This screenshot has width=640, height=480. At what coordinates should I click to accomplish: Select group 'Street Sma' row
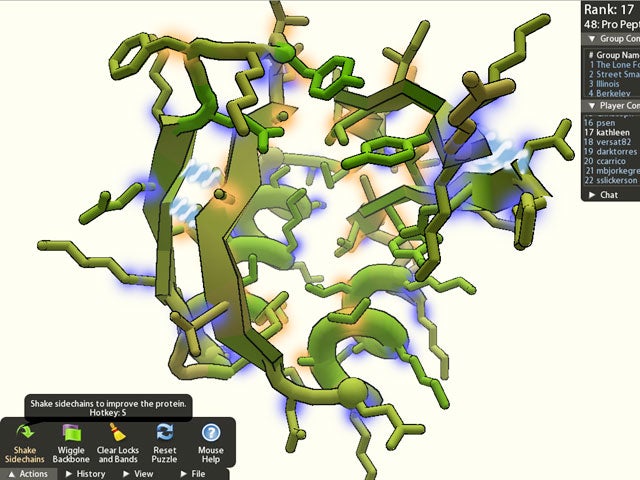(613, 74)
